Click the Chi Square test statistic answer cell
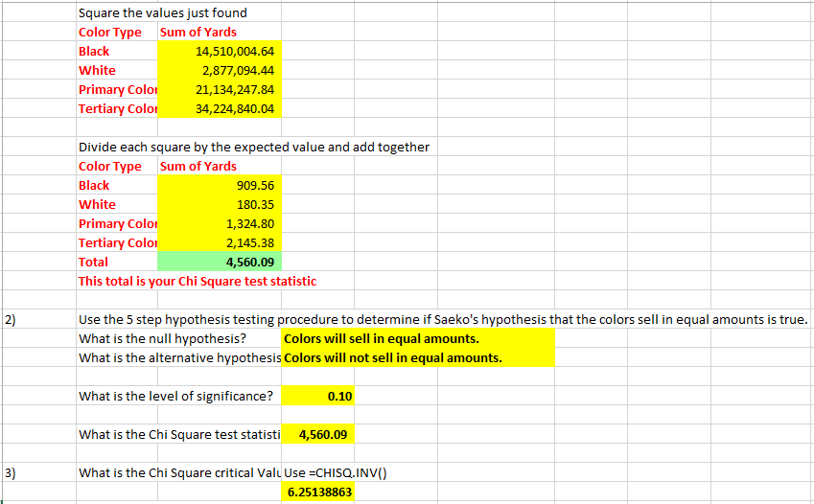Image resolution: width=814 pixels, height=504 pixels. [317, 434]
